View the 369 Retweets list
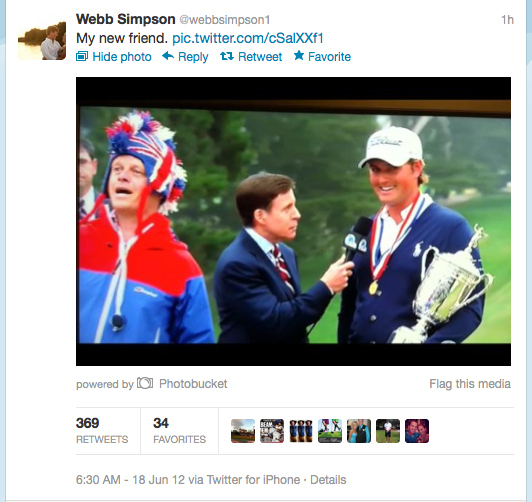532x502 pixels. tap(102, 431)
